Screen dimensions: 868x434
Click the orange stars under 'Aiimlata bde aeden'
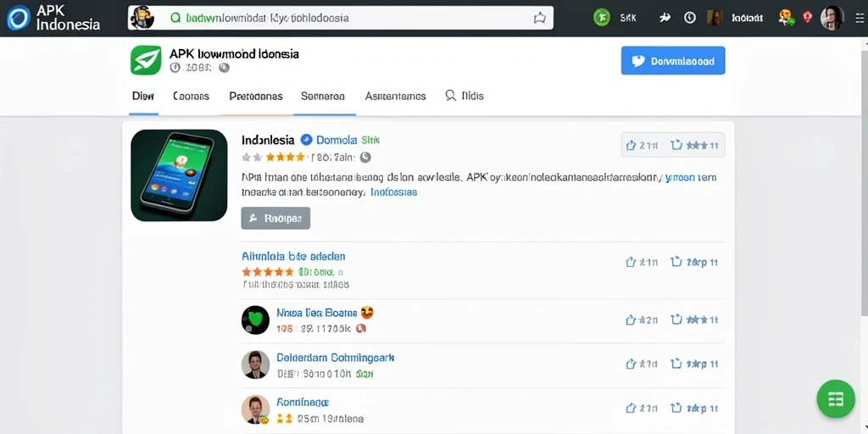(x=268, y=272)
